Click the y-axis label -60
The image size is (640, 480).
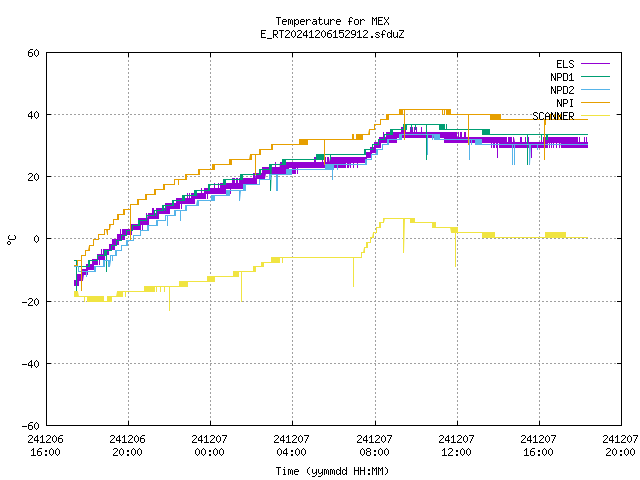click(x=31, y=426)
